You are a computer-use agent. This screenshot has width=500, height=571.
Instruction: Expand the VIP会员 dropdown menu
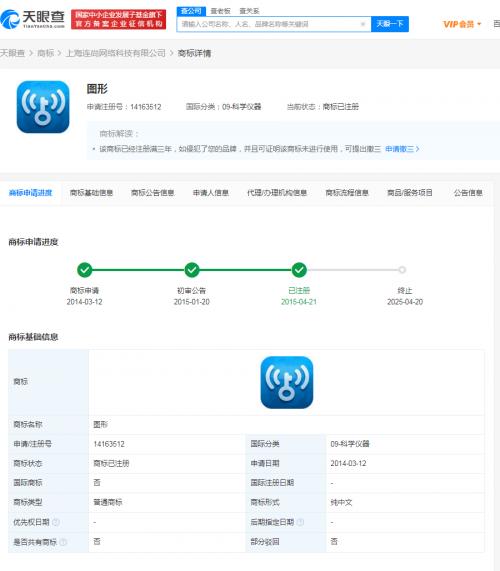point(462,24)
